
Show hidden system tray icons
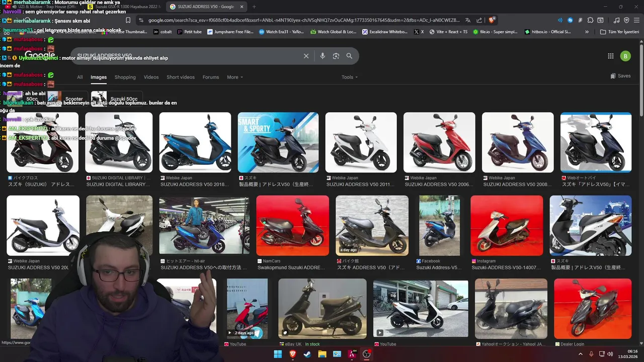(580, 354)
